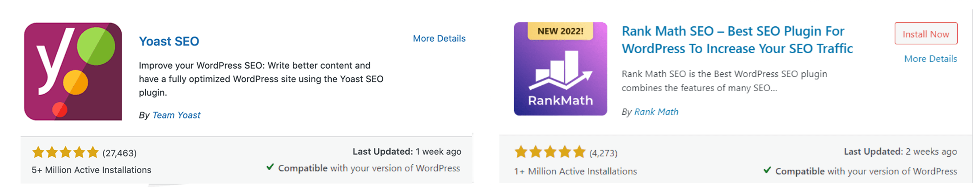Click Yoast first rating star
This screenshot has height=193, width=980.
38,152
